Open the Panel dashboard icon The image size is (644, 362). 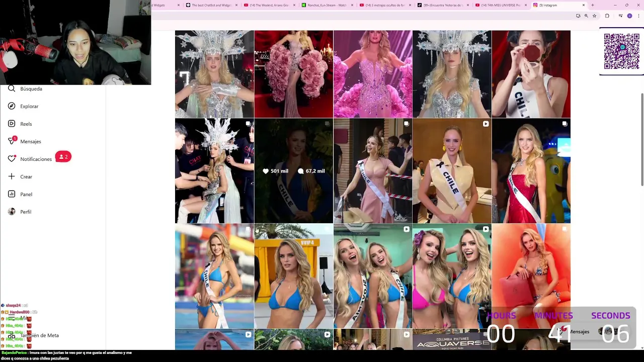[x=12, y=194]
